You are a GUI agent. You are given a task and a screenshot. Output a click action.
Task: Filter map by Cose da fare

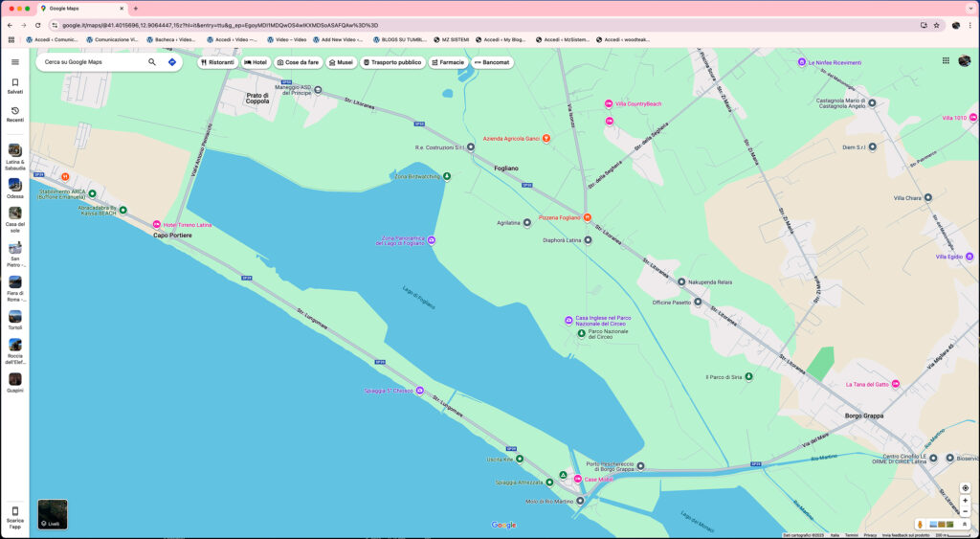tap(299, 62)
